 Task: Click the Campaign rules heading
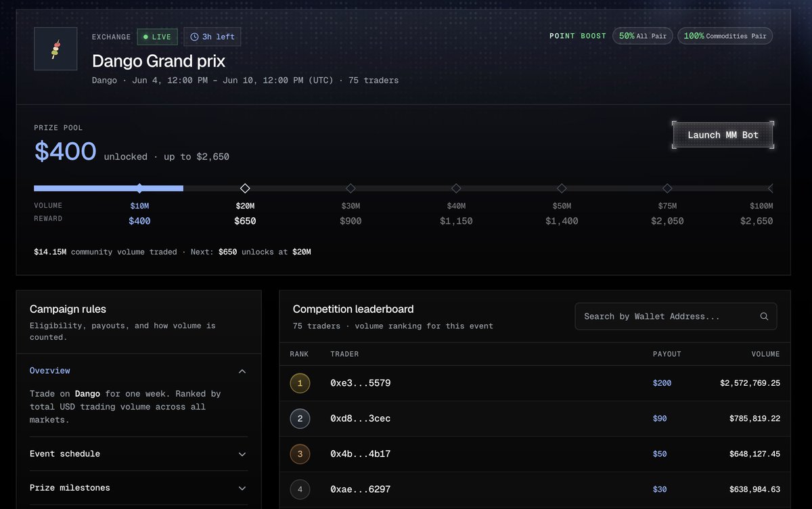(x=68, y=309)
